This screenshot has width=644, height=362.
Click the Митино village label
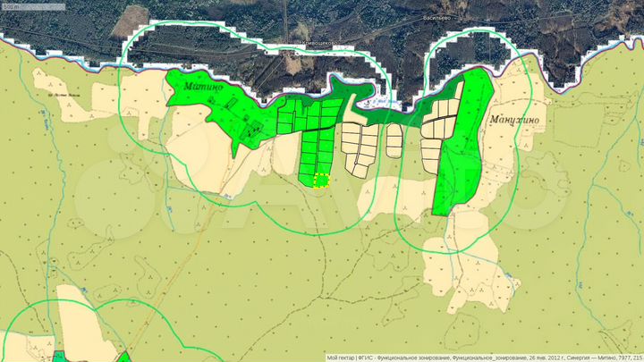pyautogui.click(x=201, y=88)
